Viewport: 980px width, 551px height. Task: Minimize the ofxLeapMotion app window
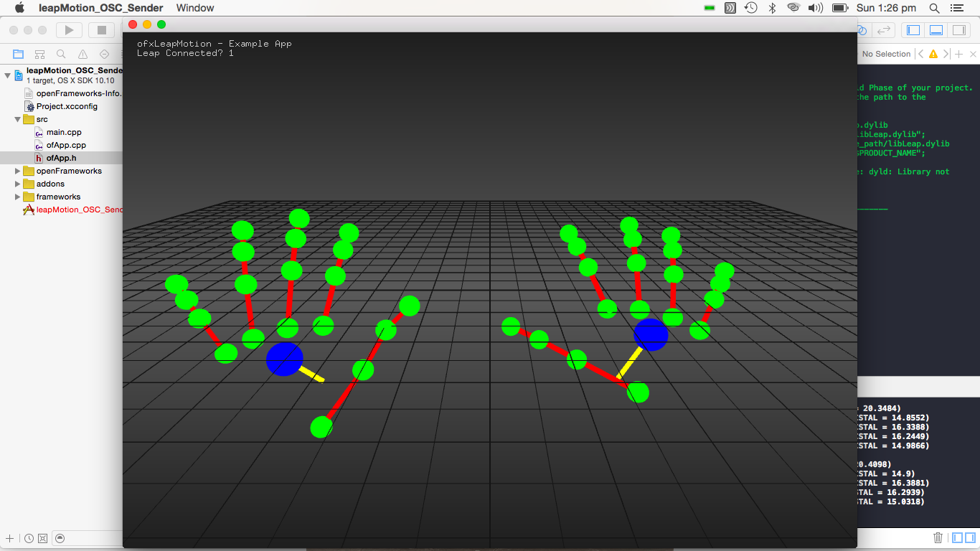(x=147, y=24)
